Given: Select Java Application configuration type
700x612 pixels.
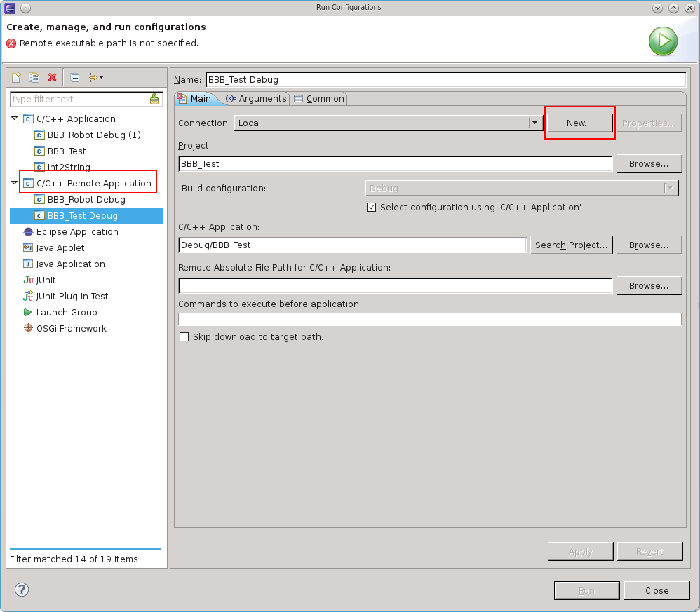Looking at the screenshot, I should point(70,264).
